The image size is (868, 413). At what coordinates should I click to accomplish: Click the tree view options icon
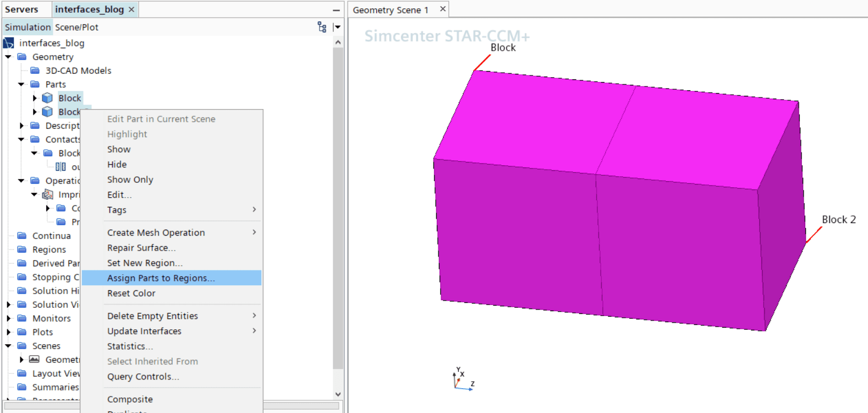click(322, 27)
